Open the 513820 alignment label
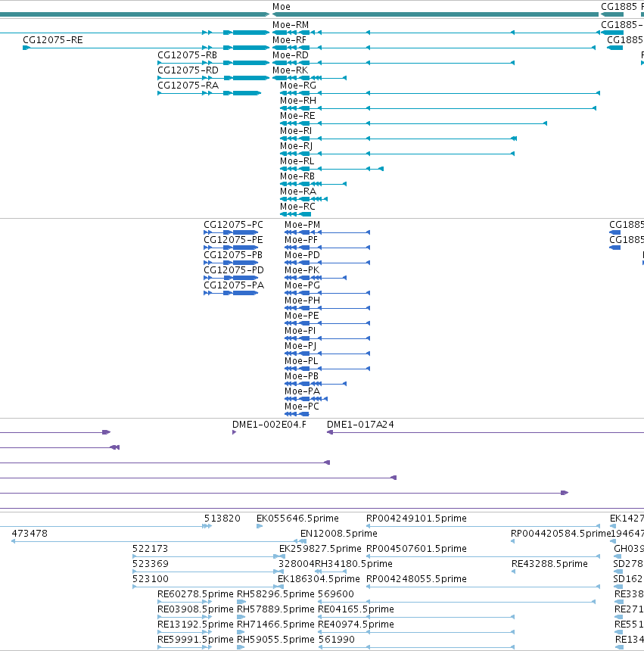This screenshot has height=651, width=644. click(x=222, y=519)
